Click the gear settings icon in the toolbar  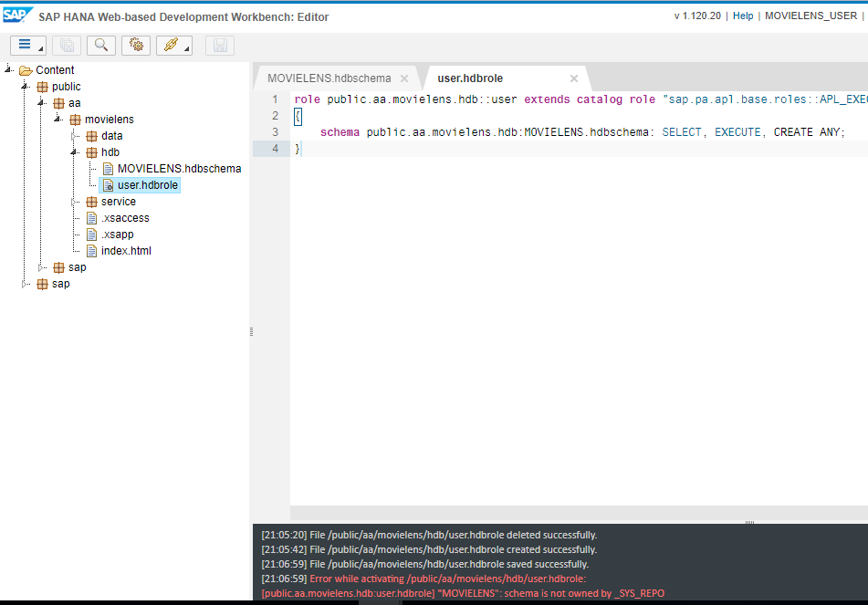pos(135,45)
